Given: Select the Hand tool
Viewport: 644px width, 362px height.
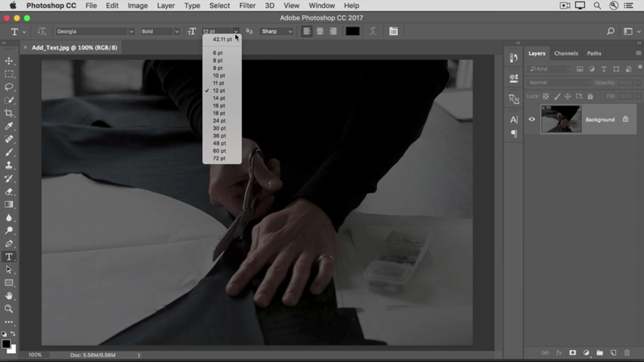Looking at the screenshot, I should coord(9,296).
